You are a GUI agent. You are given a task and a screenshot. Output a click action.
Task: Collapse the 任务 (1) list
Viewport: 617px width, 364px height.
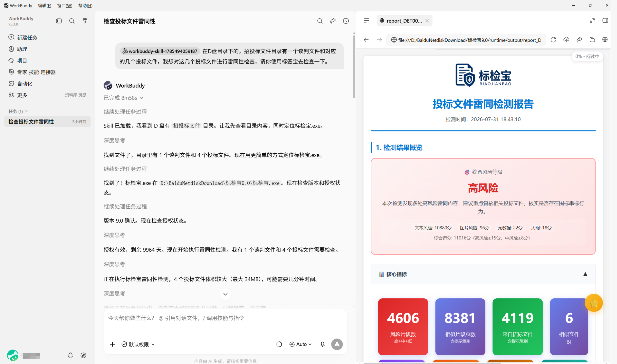click(x=18, y=111)
